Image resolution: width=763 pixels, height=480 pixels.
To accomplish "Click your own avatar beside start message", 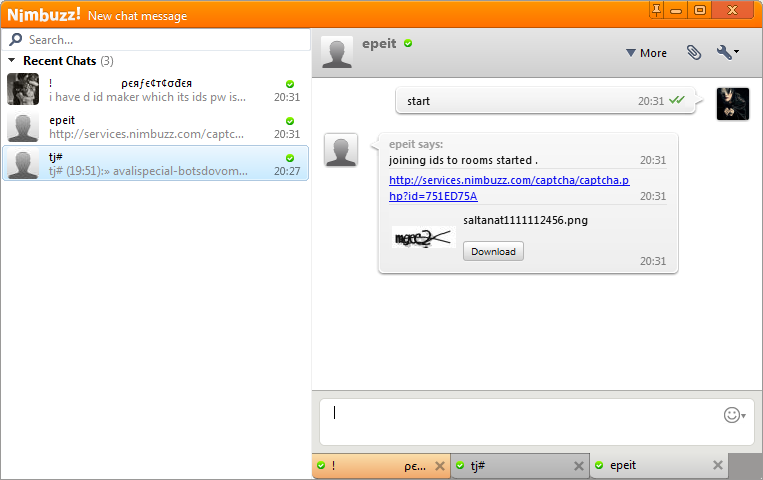I will point(733,104).
